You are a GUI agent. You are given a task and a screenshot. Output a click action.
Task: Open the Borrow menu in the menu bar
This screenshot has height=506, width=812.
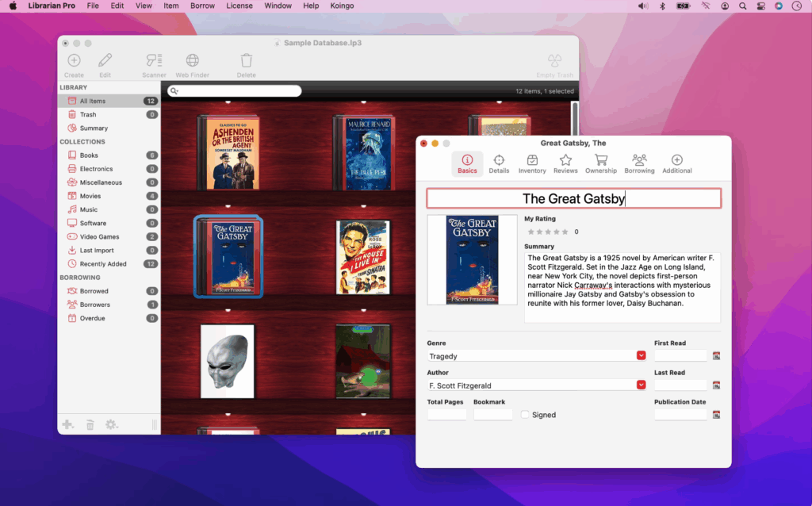coord(202,6)
